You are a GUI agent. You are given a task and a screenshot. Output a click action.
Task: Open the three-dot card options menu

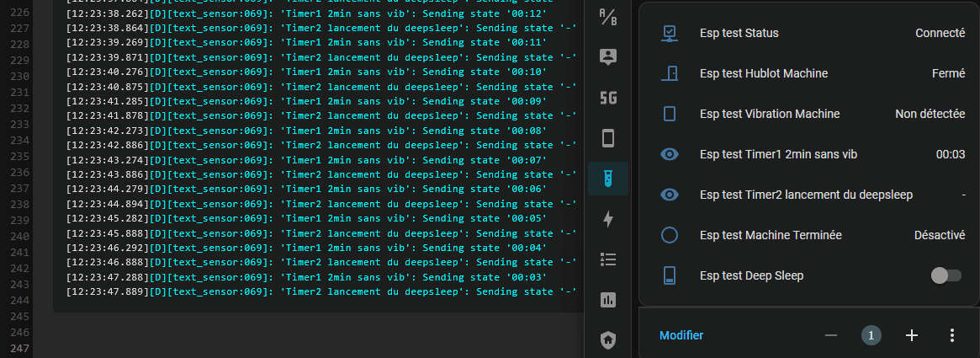point(951,335)
